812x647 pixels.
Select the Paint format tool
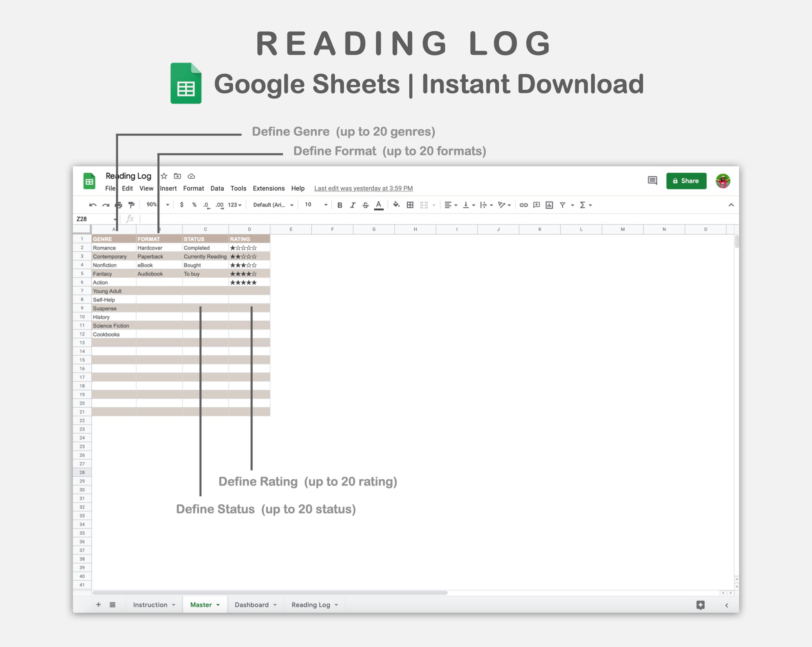tap(131, 205)
